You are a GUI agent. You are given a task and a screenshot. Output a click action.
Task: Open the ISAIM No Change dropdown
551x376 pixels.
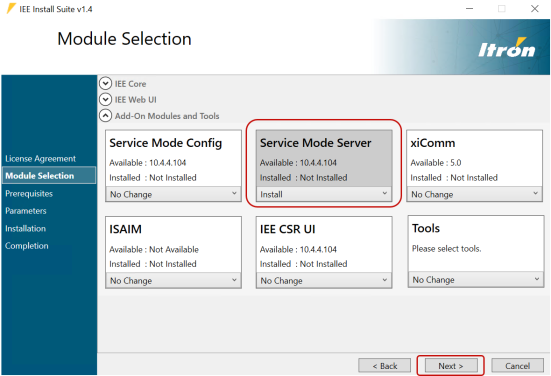pos(173,280)
